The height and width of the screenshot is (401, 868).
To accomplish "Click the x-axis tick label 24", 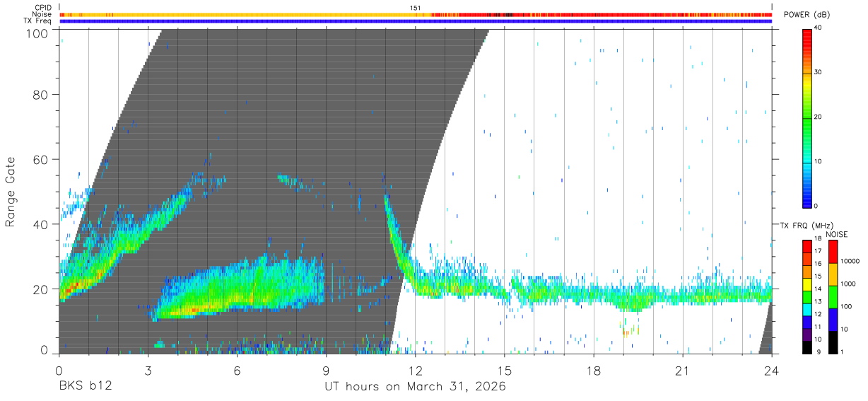I will tap(771, 371).
